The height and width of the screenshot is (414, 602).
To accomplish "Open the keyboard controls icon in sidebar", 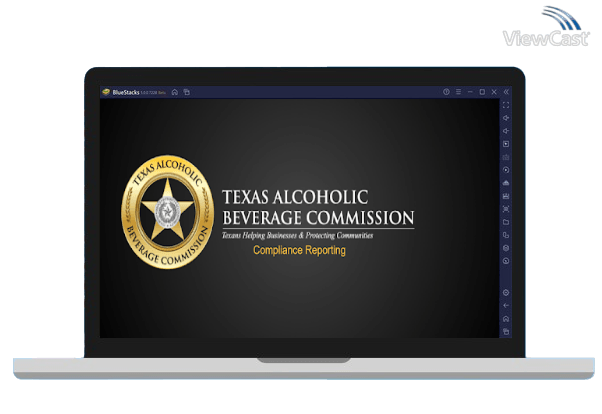I will [x=506, y=157].
